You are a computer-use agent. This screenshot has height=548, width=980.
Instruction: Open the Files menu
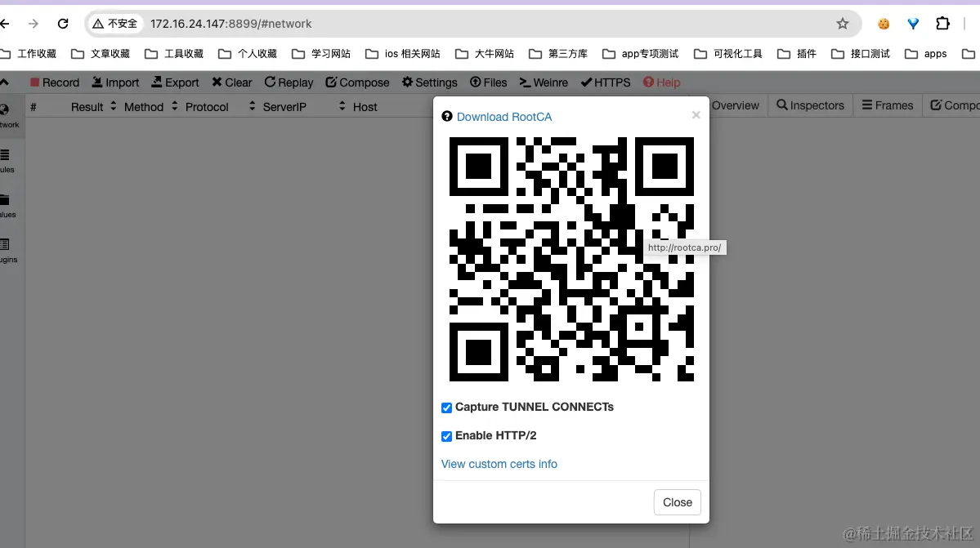pyautogui.click(x=489, y=82)
